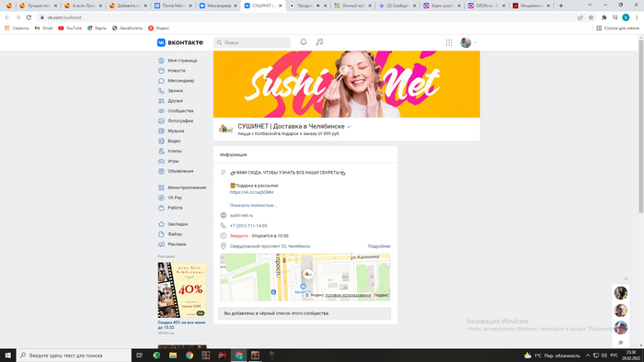Open VK services grid icon

[449, 42]
